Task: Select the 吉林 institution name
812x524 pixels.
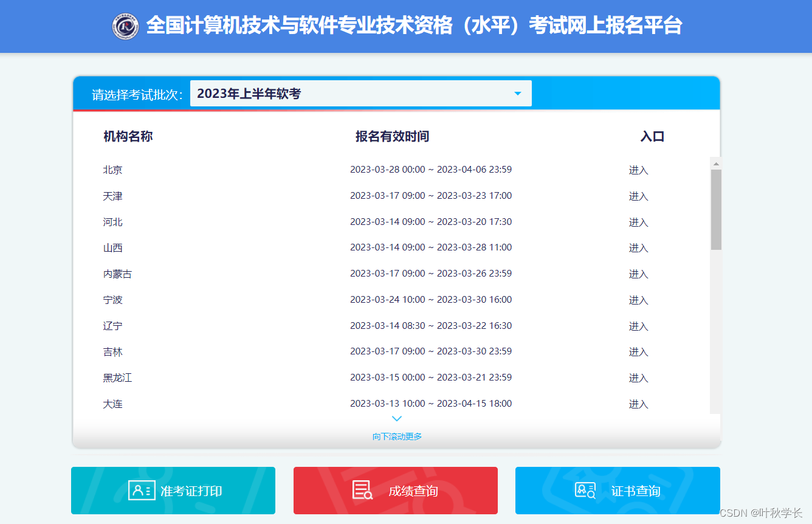Action: (113, 352)
